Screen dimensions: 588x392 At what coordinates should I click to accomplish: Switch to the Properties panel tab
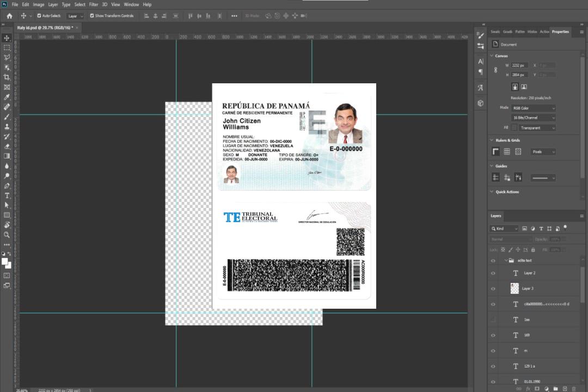(x=560, y=32)
